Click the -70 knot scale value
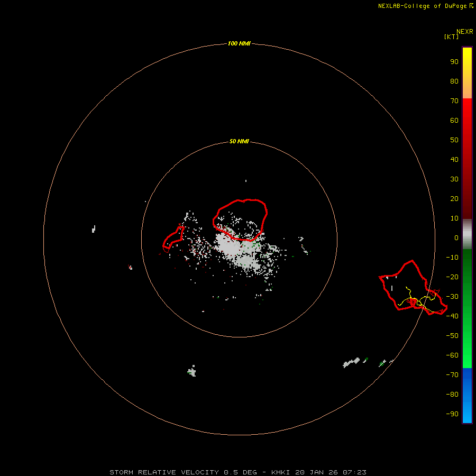 pos(452,375)
